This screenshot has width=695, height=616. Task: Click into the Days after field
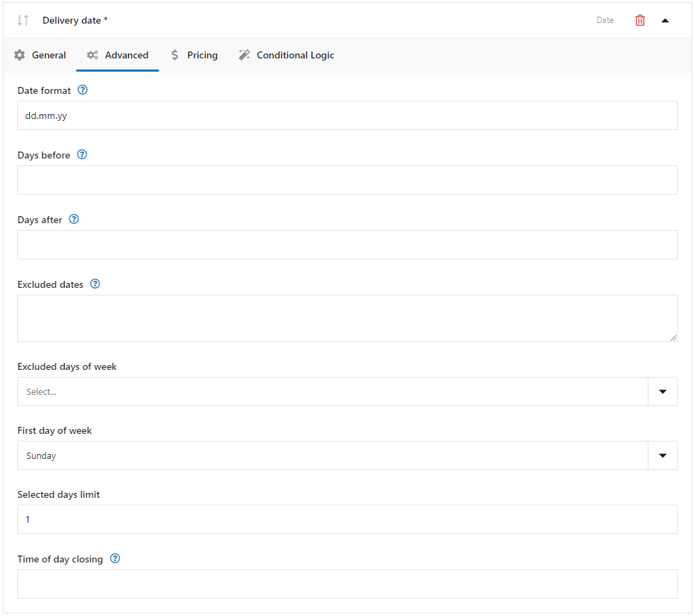[x=347, y=245]
